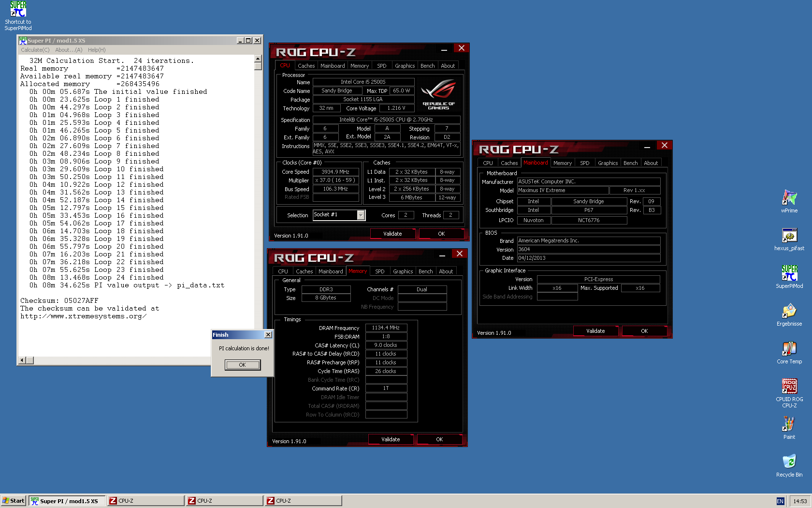Open the Ergebnisse folder icon
This screenshot has width=812, height=508.
point(789,314)
